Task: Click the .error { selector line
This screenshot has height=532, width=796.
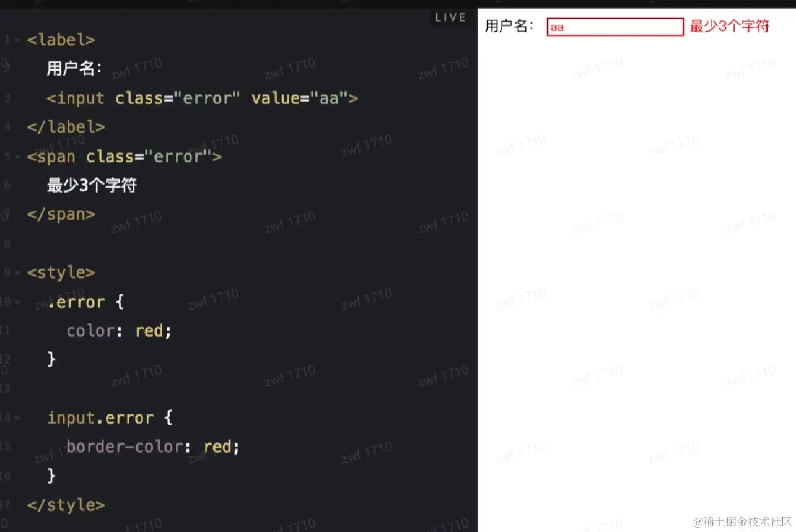Action: click(x=85, y=302)
